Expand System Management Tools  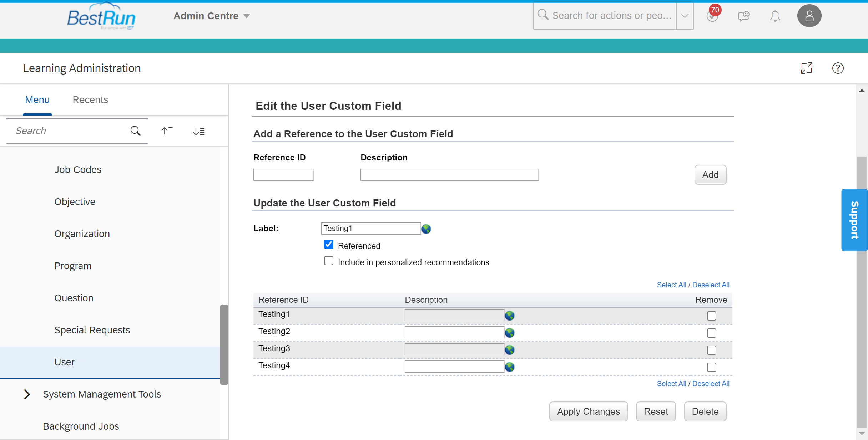(27, 394)
